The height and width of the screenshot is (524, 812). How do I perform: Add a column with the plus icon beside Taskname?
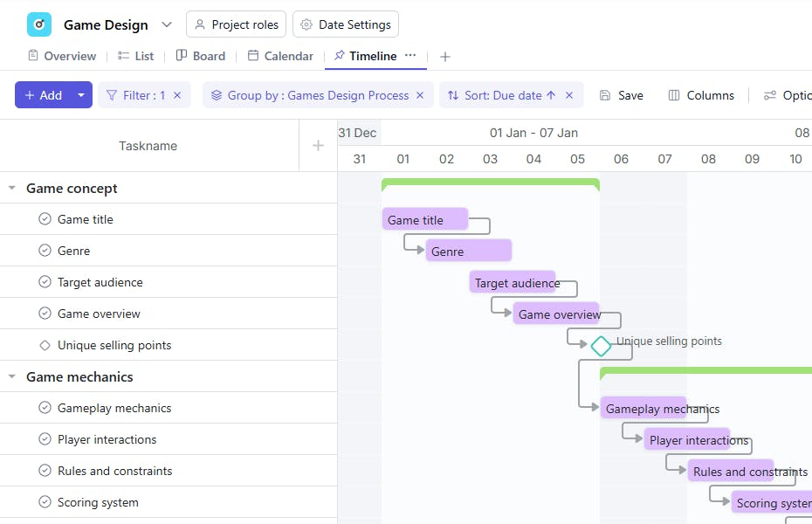tap(318, 146)
